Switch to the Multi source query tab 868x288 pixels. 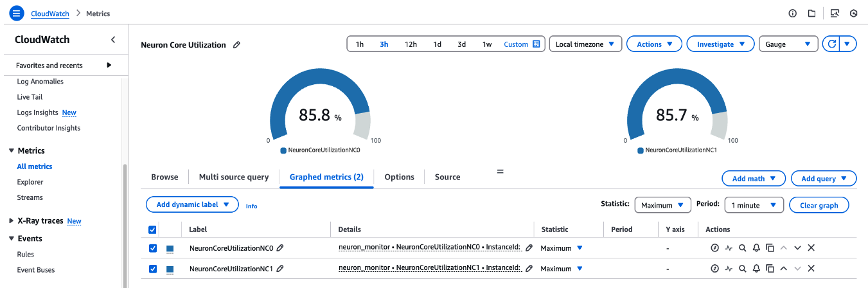[234, 177]
